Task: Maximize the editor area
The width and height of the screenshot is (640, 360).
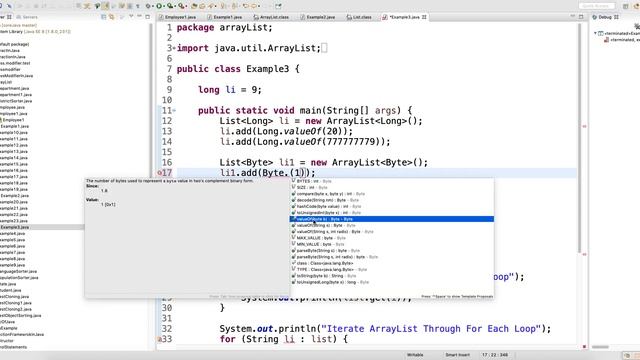Action: click(x=581, y=17)
